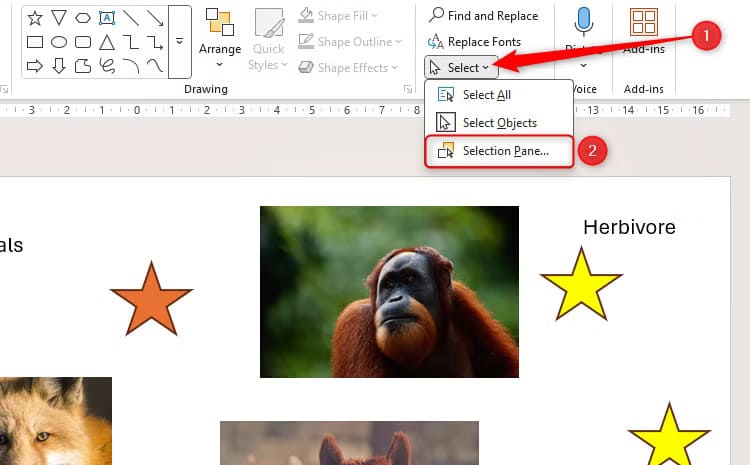Choose Select All from the menu
Screen dimensions: 750x465
point(488,95)
